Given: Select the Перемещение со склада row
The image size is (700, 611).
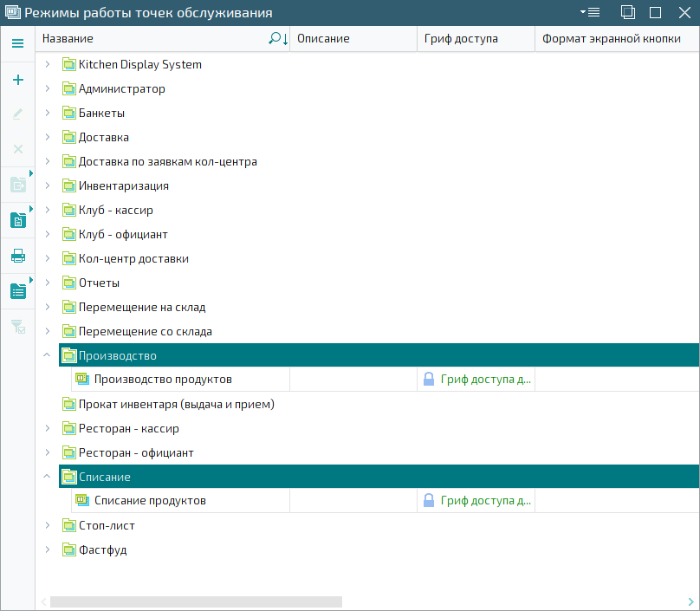Looking at the screenshot, I should [379, 331].
